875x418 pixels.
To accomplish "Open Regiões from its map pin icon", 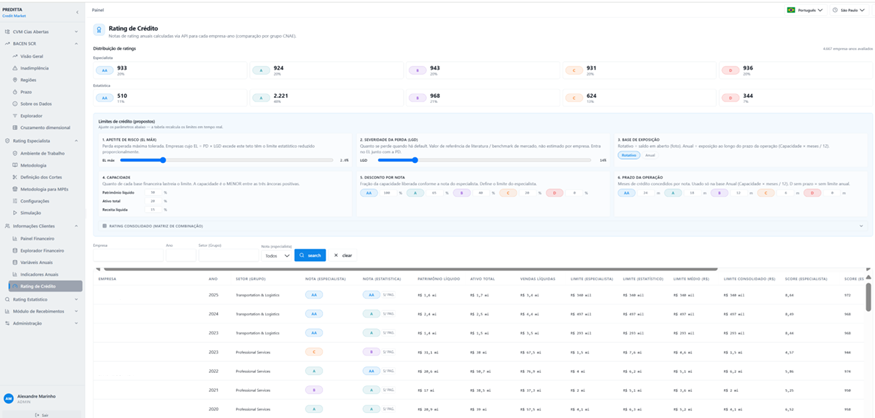I will (15, 80).
